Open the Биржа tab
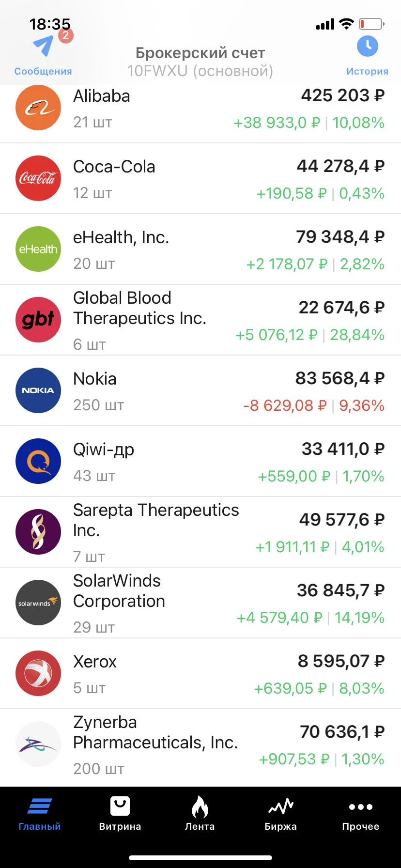Screen dimensions: 401x868 pyautogui.click(x=280, y=814)
